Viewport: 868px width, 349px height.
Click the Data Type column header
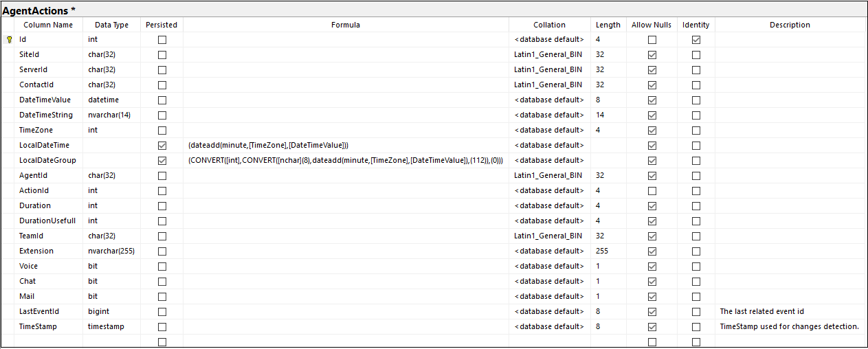pos(112,25)
